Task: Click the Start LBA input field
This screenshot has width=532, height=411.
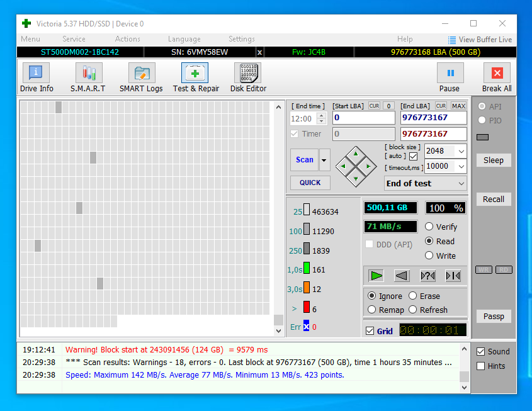Action: [364, 118]
